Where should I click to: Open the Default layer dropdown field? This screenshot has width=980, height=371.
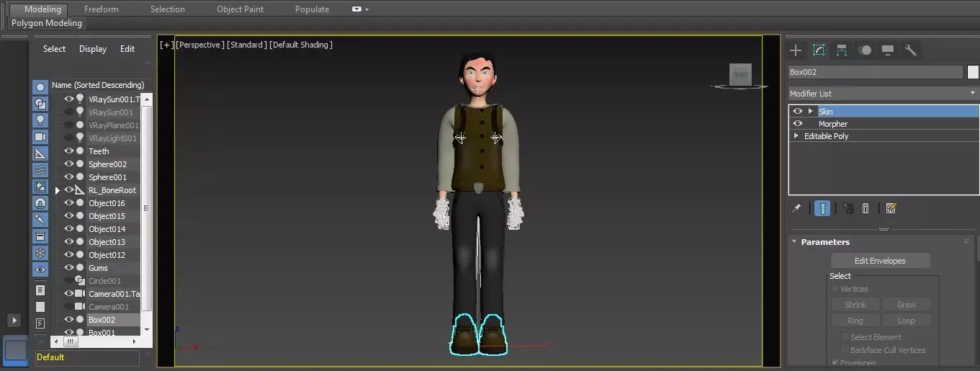87,357
